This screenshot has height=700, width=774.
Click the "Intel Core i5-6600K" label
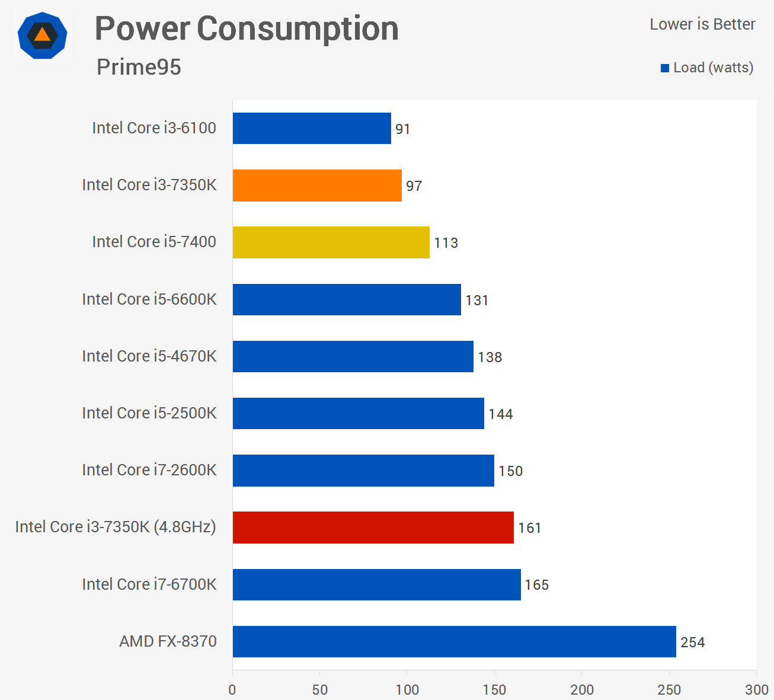click(149, 299)
